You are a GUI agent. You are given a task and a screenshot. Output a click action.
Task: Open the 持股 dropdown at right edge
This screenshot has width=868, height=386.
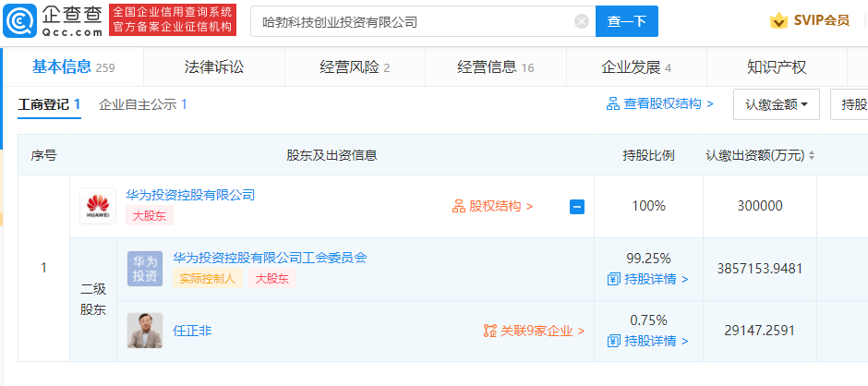850,104
